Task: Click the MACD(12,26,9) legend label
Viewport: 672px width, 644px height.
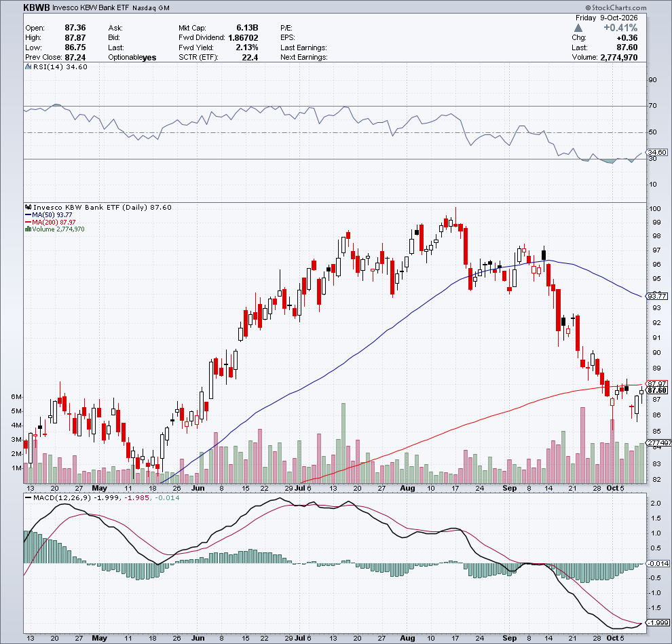Action: (62, 498)
